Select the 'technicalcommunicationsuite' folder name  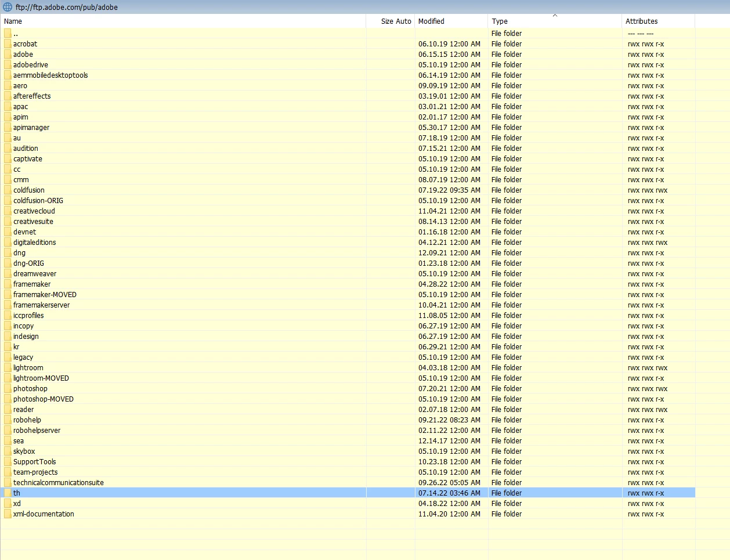(x=59, y=482)
